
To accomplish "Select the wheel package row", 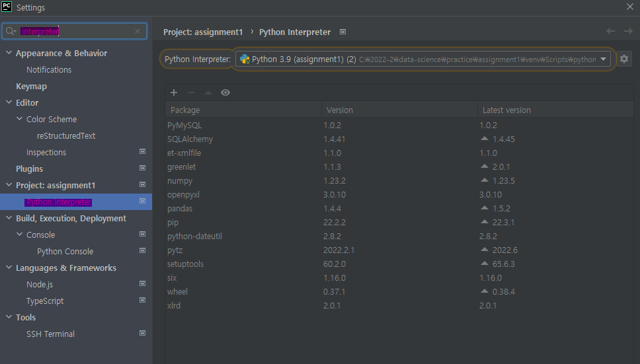I will click(x=399, y=291).
